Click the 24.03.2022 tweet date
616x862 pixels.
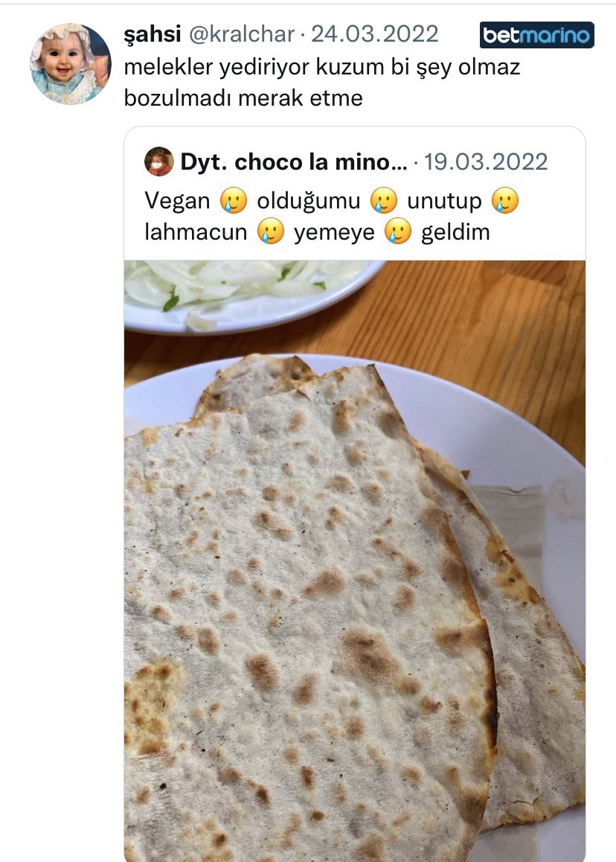tap(375, 35)
